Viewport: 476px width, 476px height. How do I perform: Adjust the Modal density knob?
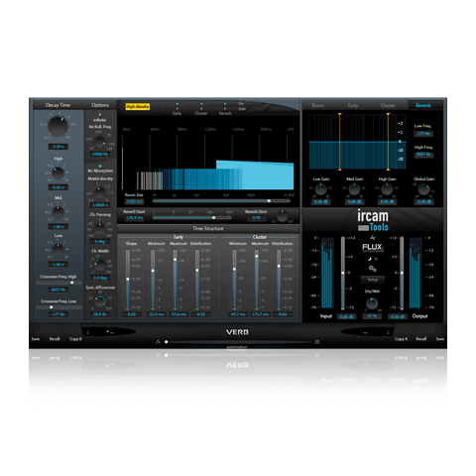pyautogui.click(x=99, y=192)
